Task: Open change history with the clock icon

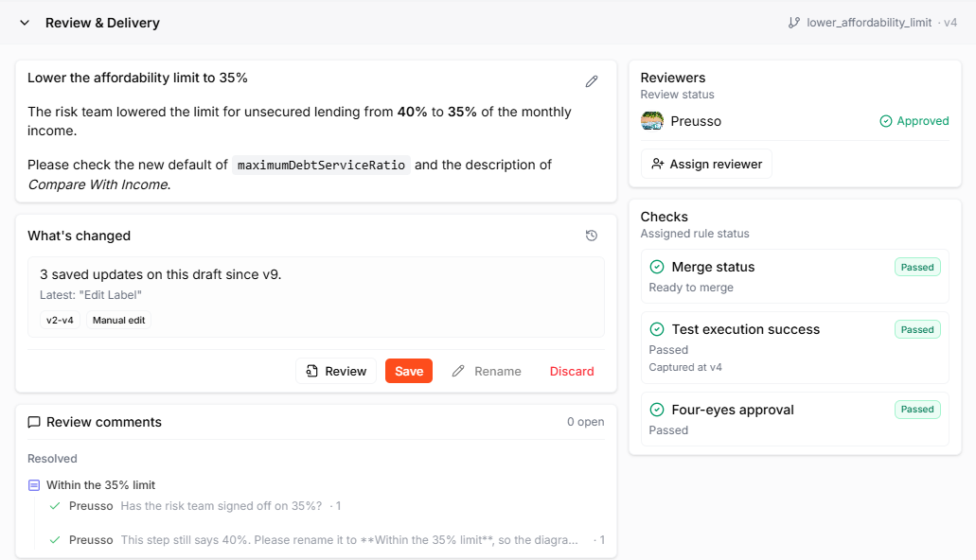Action: tap(592, 236)
